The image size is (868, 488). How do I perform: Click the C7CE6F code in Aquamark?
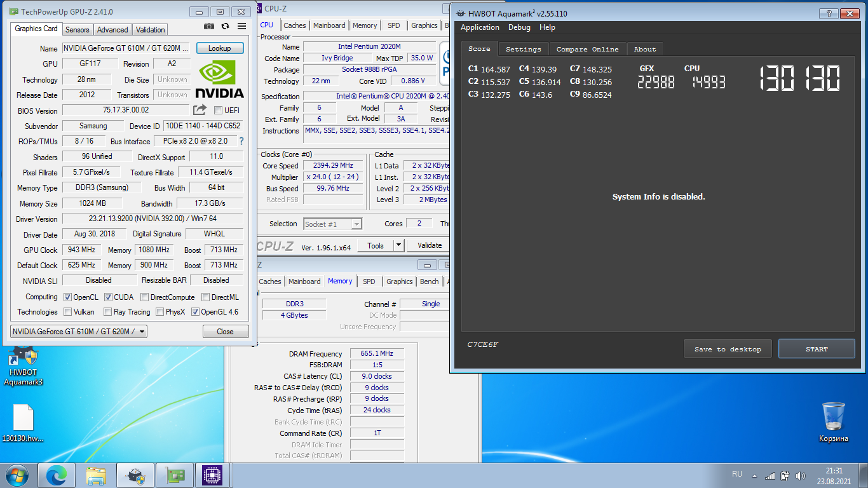pos(483,344)
